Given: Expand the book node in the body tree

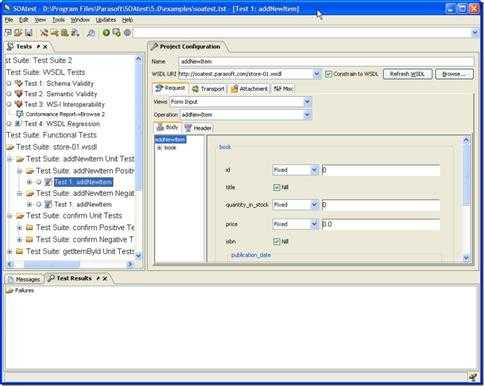Looking at the screenshot, I should click(x=159, y=148).
